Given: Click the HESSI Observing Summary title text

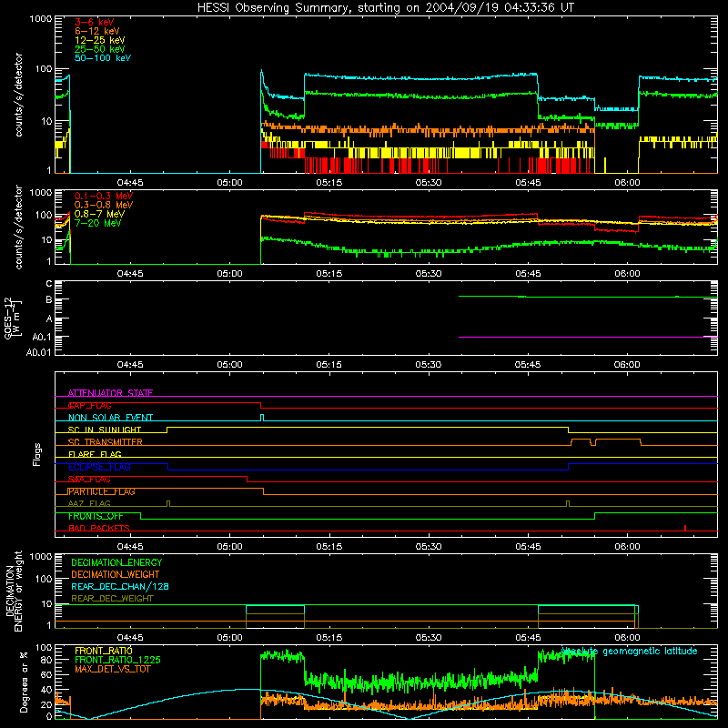Looking at the screenshot, I should coord(386,8).
